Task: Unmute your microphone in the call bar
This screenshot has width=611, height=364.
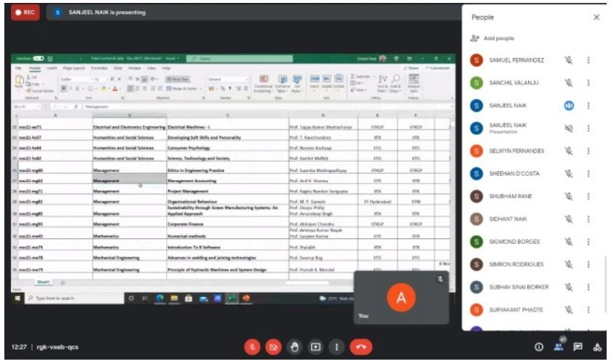Action: (x=253, y=347)
